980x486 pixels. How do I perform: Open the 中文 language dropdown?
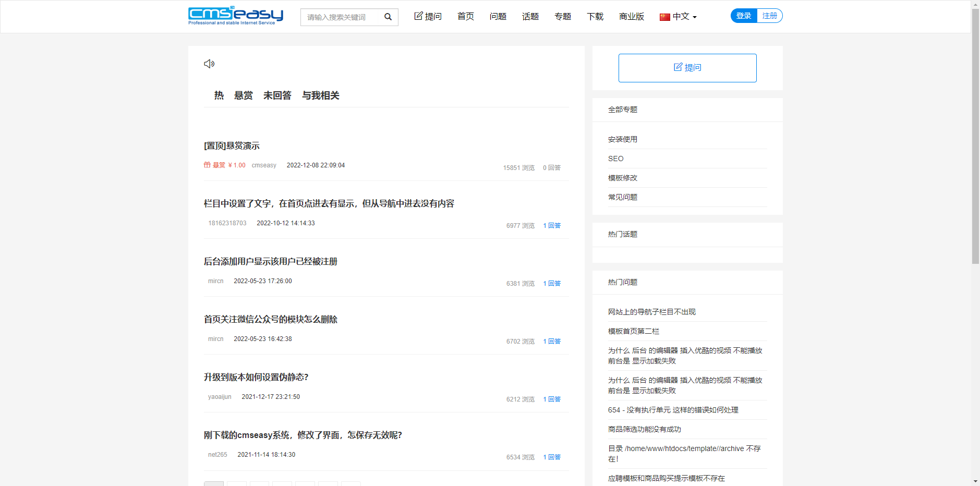click(681, 17)
